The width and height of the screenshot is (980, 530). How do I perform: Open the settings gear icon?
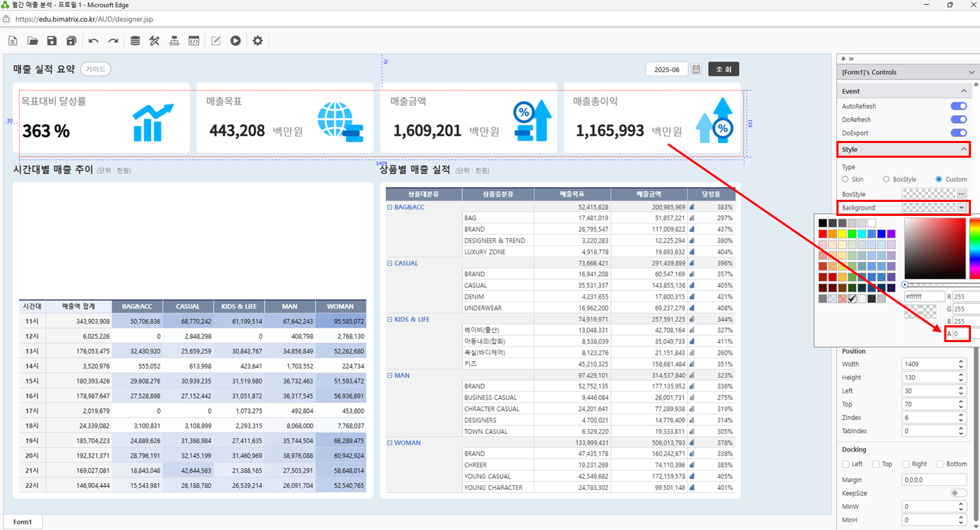click(258, 41)
